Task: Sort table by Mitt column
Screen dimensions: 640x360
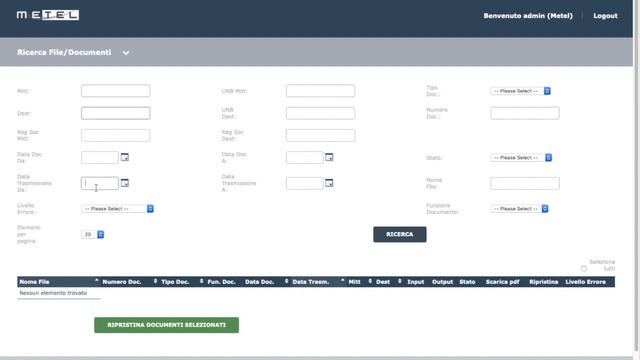Action: [354, 282]
